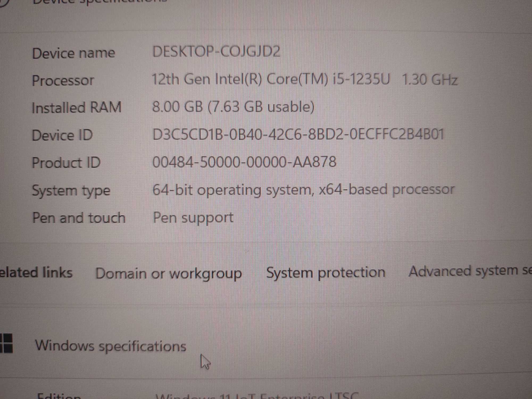
Task: Click the Processor label
Action: tap(63, 80)
